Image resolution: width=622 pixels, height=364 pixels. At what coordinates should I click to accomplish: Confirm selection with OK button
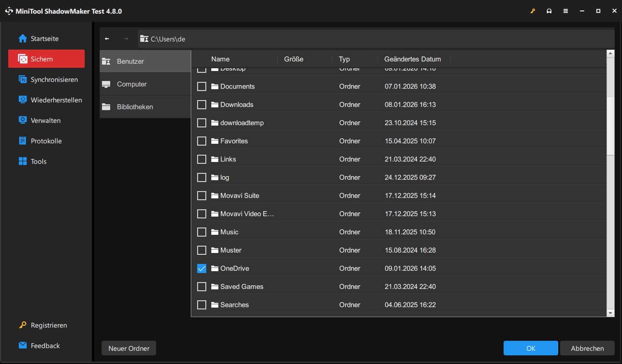pyautogui.click(x=530, y=348)
